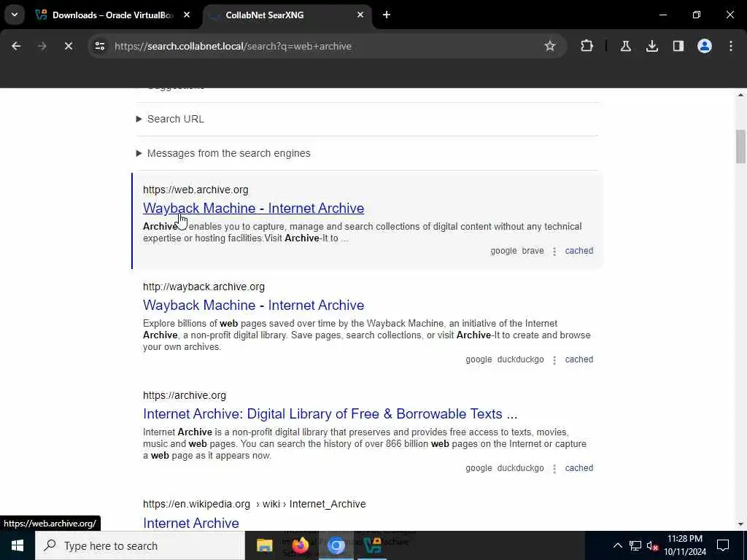Open more options for wayback.archive.org result

(554, 360)
